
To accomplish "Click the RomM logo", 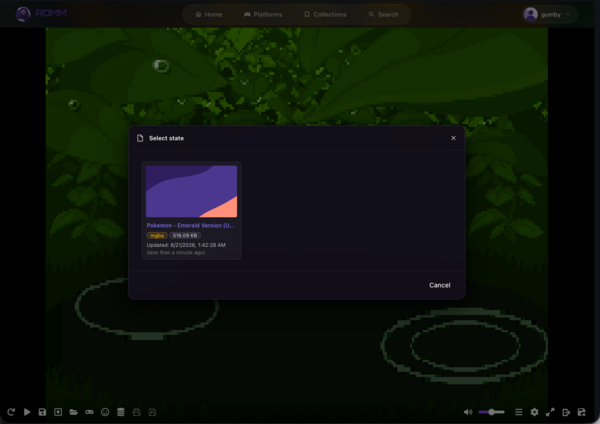I will [41, 14].
